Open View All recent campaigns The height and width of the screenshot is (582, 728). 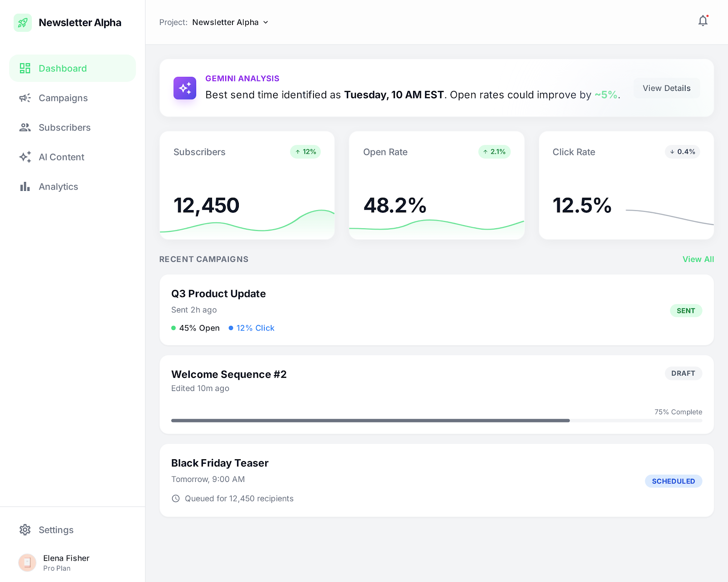click(x=698, y=259)
